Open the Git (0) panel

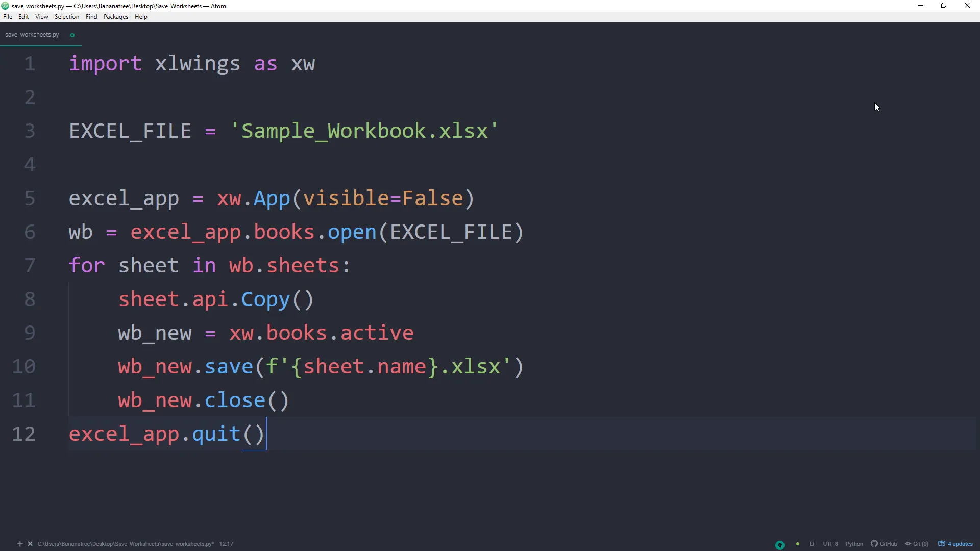[x=917, y=544]
